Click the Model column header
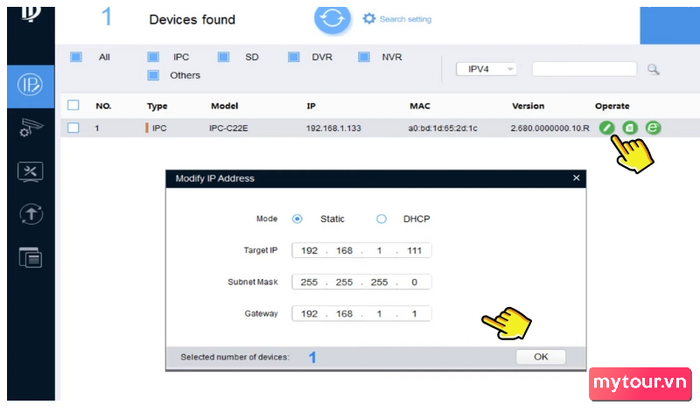This screenshot has width=700, height=411. (x=225, y=106)
